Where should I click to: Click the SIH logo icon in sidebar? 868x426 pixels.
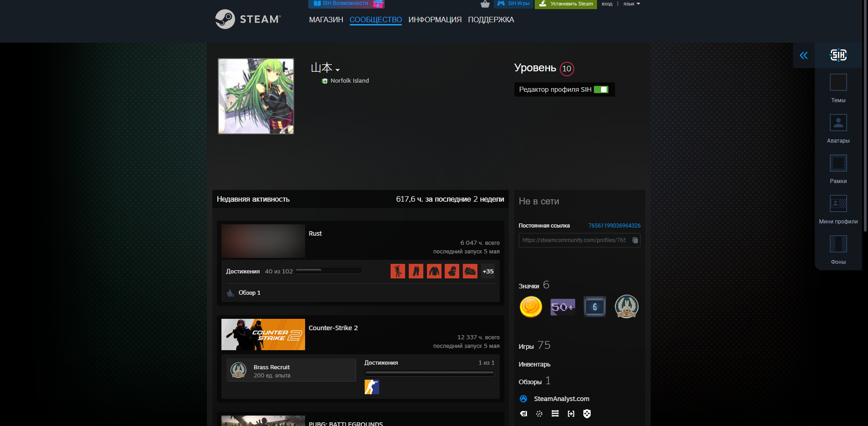(838, 55)
